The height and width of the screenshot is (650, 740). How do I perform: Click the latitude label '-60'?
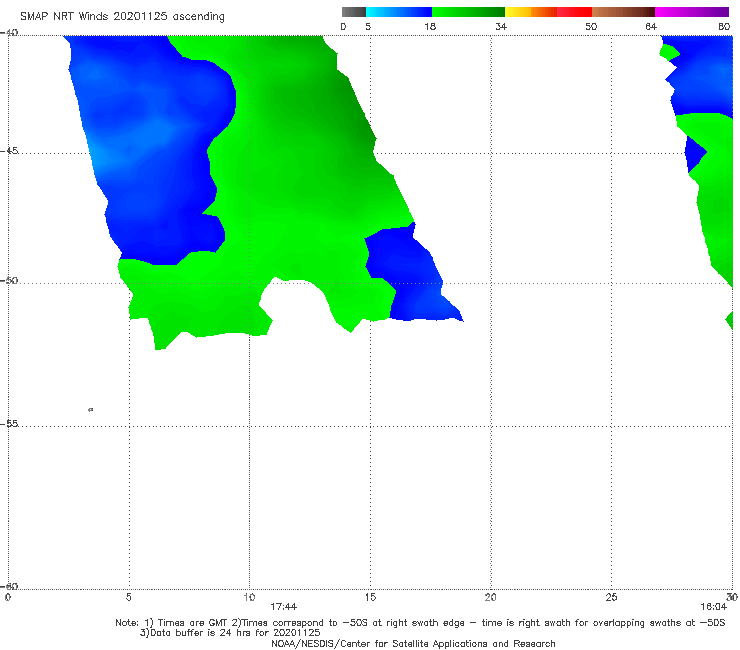(9, 586)
